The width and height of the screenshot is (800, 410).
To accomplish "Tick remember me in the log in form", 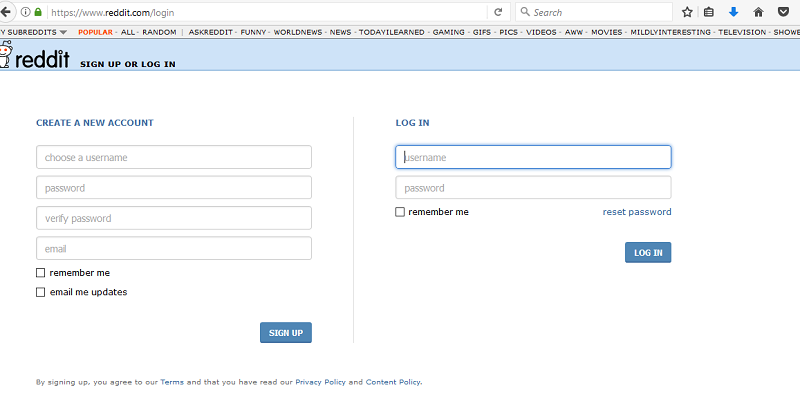I will pos(400,212).
